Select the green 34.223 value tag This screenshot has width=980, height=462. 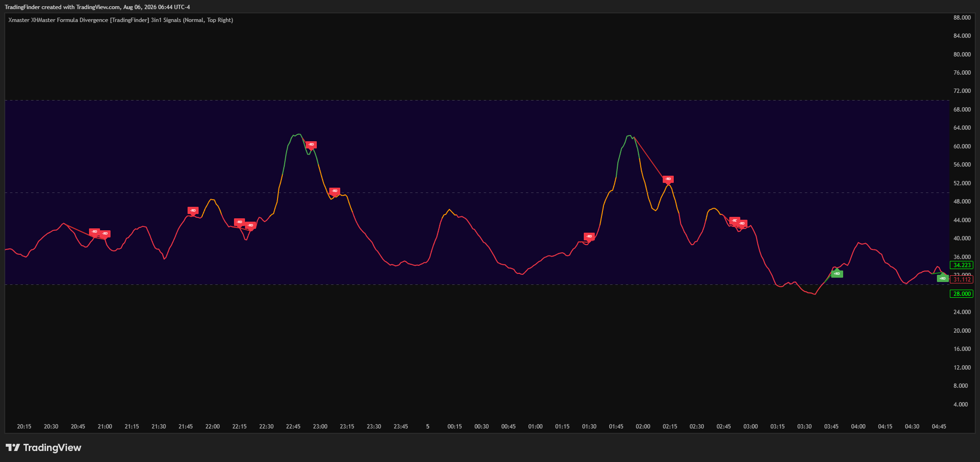962,265
